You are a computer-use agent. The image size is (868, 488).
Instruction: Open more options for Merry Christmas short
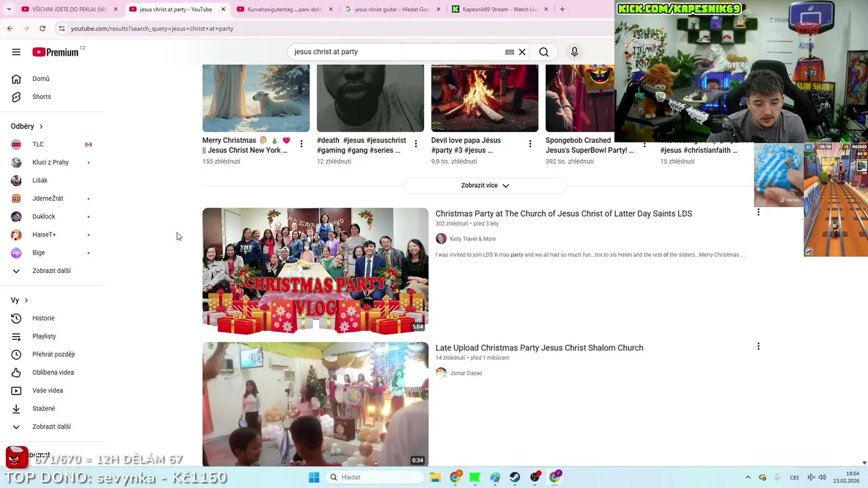302,144
